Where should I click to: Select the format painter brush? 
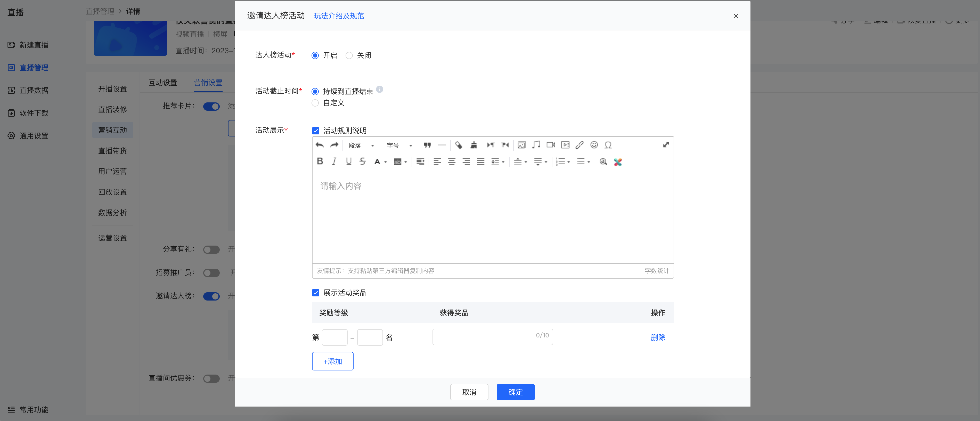point(474,145)
